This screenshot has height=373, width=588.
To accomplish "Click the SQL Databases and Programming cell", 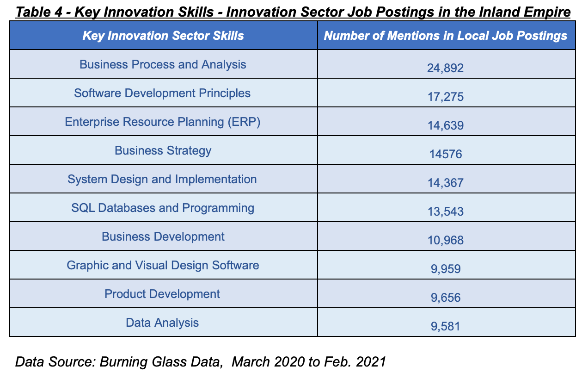I will coord(163,208).
